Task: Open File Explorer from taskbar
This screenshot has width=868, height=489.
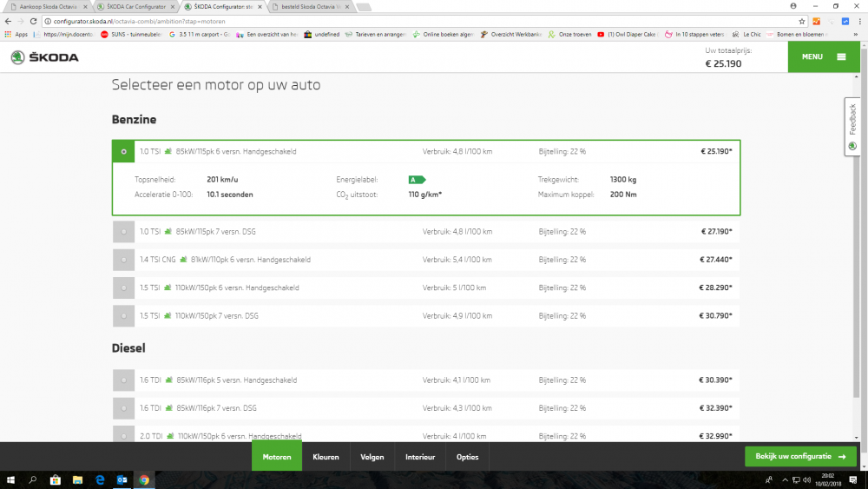Action: click(x=77, y=480)
